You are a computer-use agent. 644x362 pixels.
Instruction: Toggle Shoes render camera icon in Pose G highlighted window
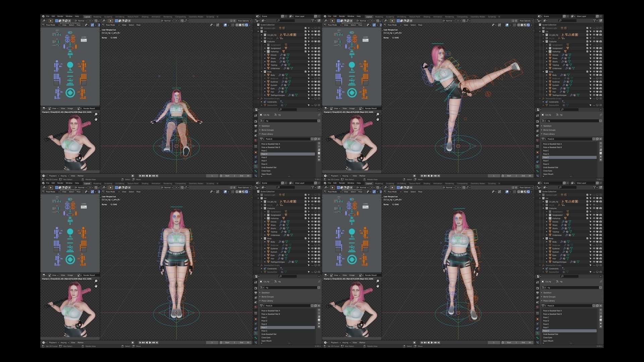point(600,225)
